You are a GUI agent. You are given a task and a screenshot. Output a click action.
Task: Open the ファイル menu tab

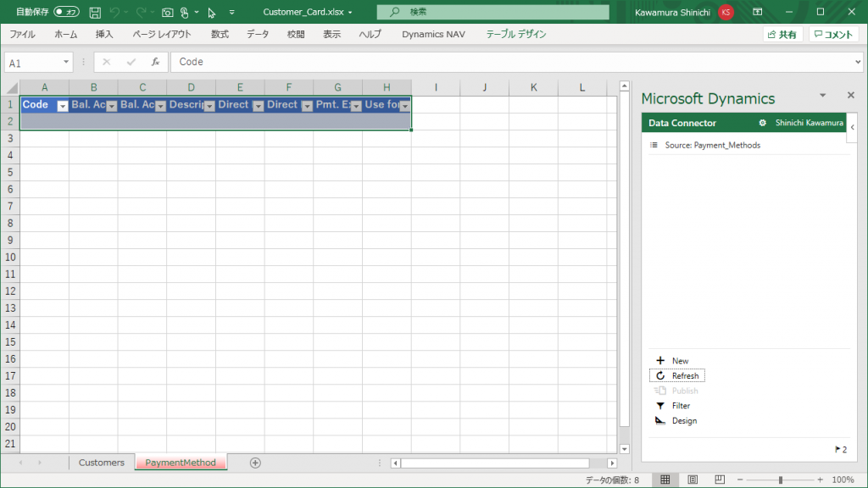coord(22,34)
